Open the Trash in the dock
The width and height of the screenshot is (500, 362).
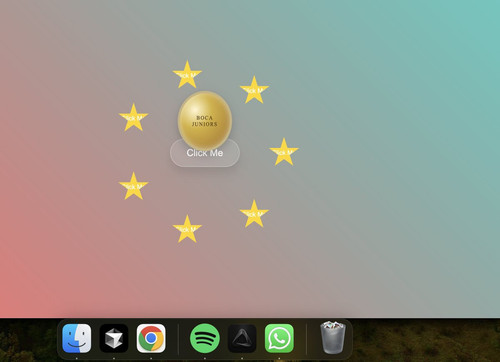333,337
